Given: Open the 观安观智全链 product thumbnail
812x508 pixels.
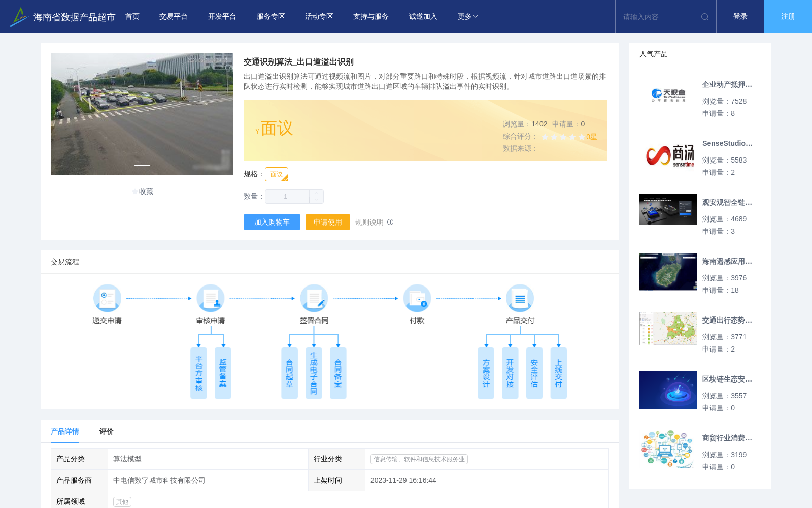Looking at the screenshot, I should click(x=668, y=209).
